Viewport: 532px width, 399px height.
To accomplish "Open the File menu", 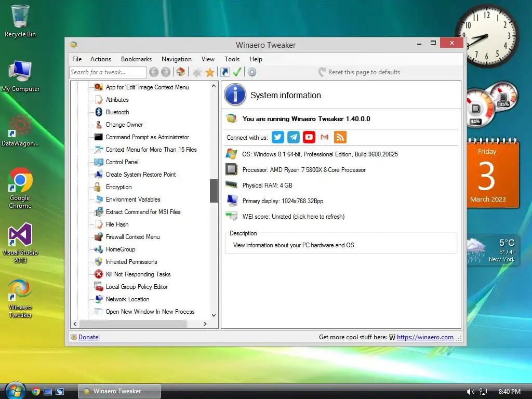I will (77, 59).
